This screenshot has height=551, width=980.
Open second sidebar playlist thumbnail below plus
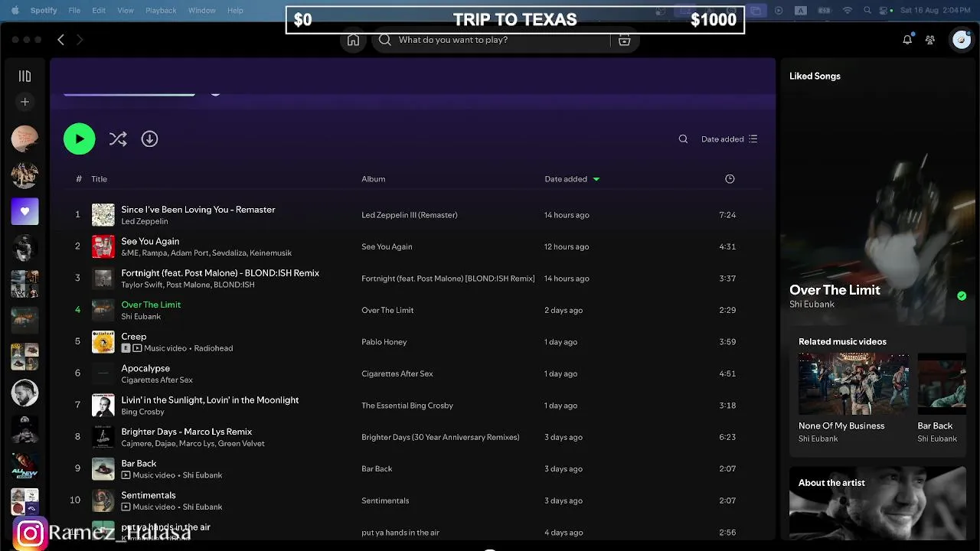[x=24, y=175]
